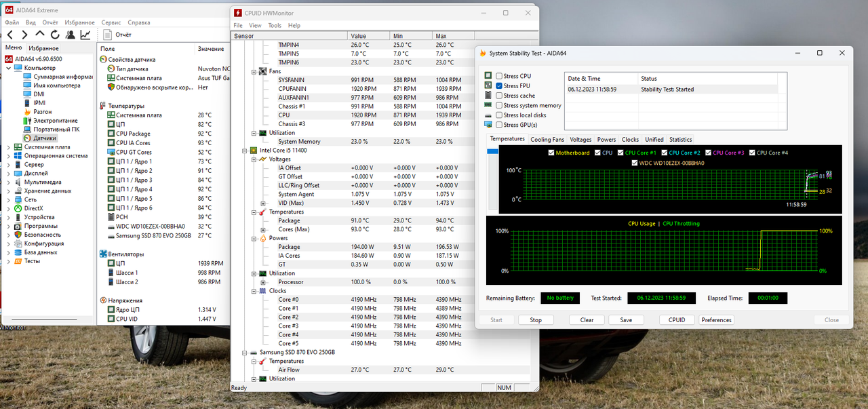Switch to Statistics tab
868x409 pixels.
(681, 140)
